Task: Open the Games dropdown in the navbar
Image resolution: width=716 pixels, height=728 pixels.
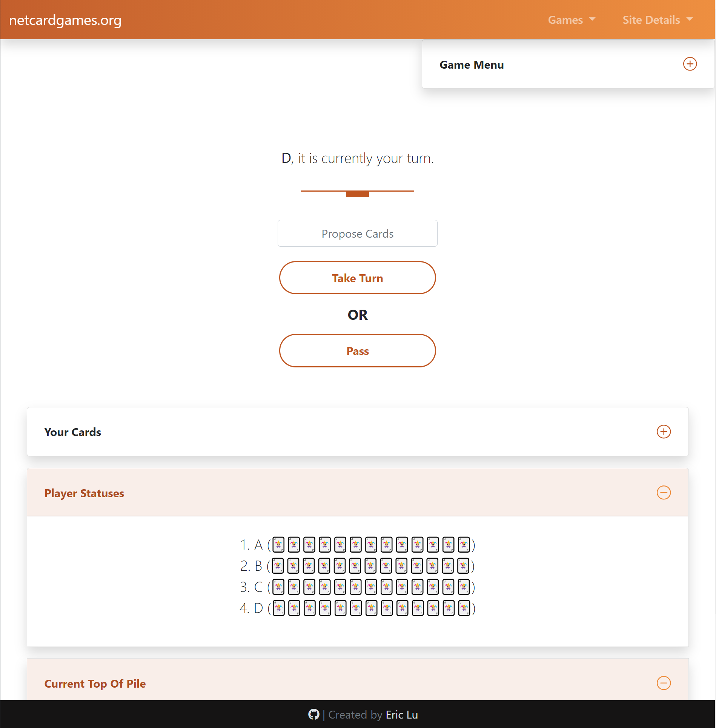Action: [x=572, y=20]
